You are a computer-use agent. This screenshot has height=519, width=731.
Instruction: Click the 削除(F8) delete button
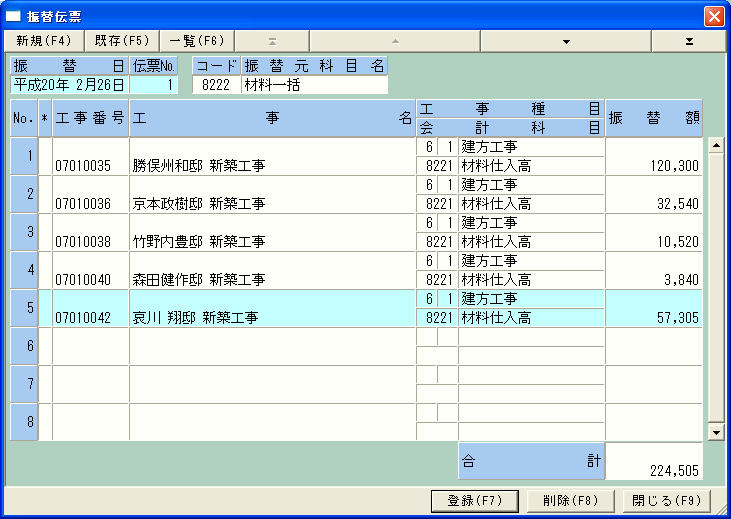point(570,500)
